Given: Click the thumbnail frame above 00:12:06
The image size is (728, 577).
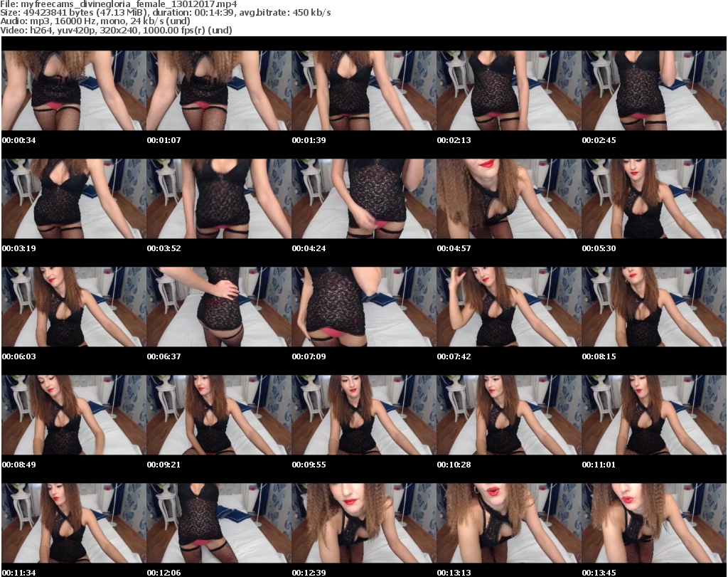Looking at the screenshot, I should click(x=219, y=524).
